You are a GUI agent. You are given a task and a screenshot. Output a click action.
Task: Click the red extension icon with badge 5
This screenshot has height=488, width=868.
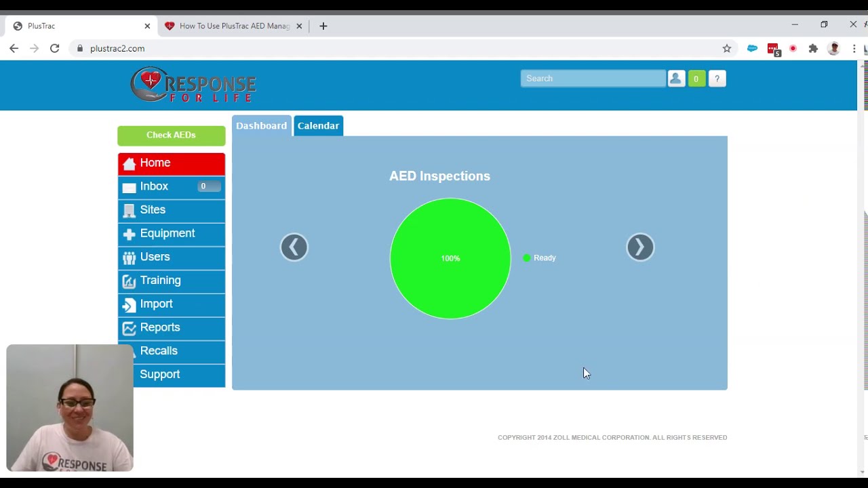tap(773, 49)
